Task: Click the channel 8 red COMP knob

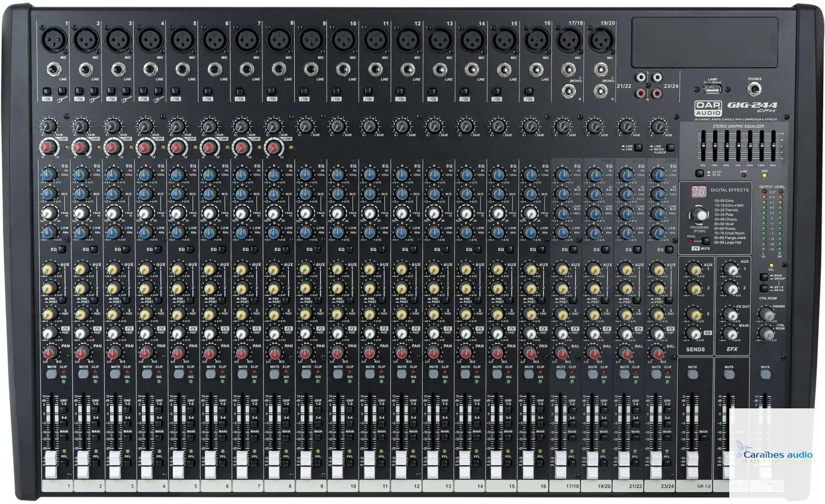Action: [x=273, y=147]
